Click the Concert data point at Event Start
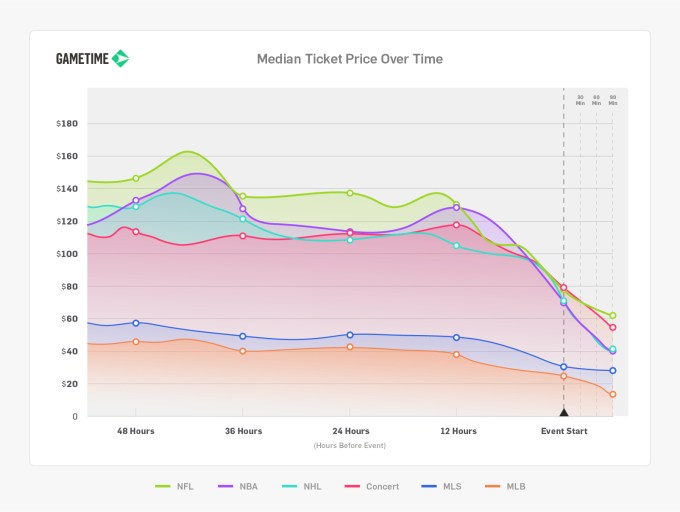Screen dimensions: 680x512 [x=564, y=288]
